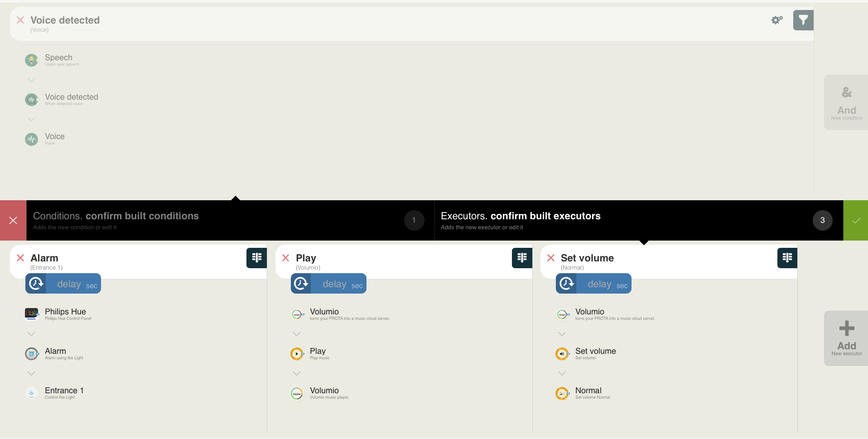The width and height of the screenshot is (868, 439).
Task: Edit the Play delay seconds field
Action: 339,284
